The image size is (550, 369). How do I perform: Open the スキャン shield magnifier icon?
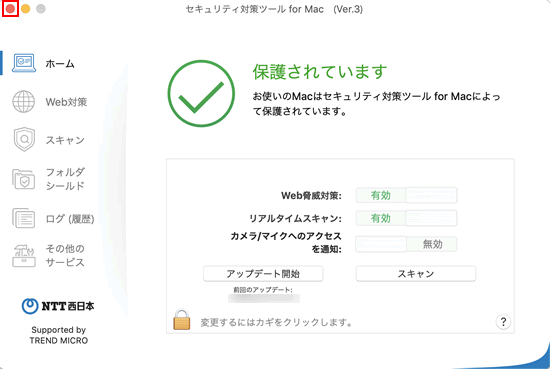coord(24,139)
